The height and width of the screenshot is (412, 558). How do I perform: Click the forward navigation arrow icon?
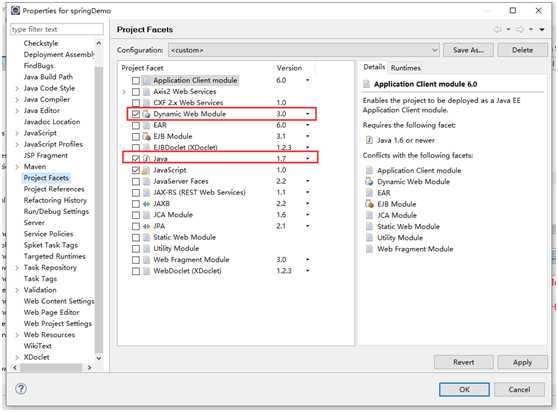[x=520, y=30]
